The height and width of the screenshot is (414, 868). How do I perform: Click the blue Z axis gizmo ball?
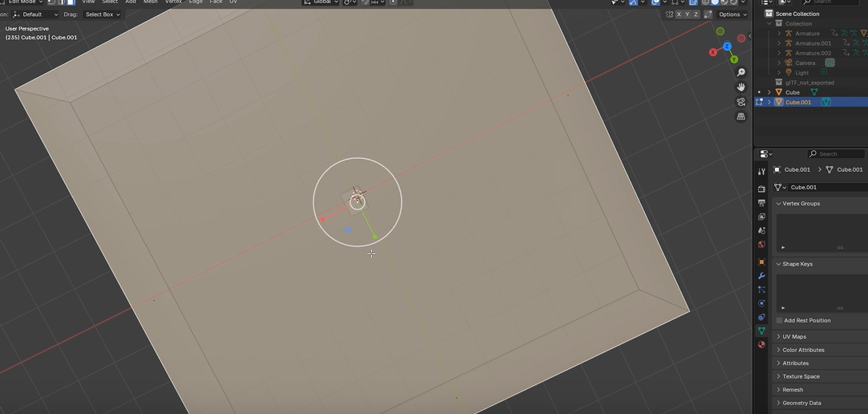point(727,46)
